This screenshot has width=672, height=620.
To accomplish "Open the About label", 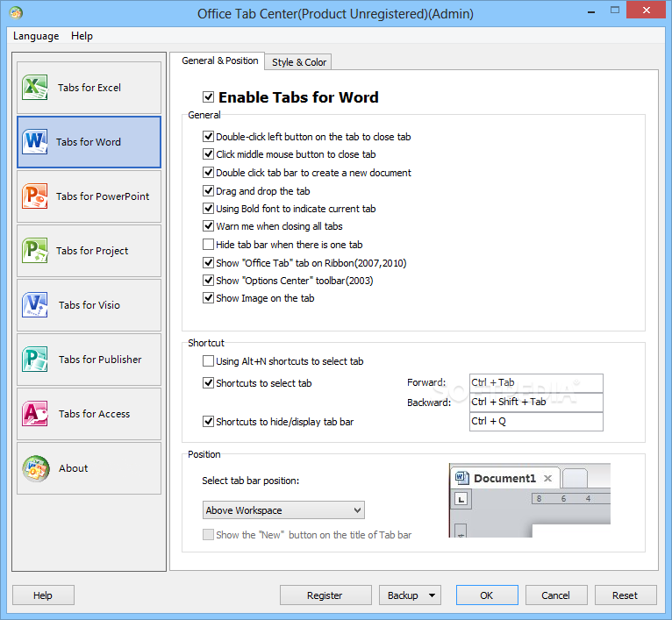I will (74, 468).
